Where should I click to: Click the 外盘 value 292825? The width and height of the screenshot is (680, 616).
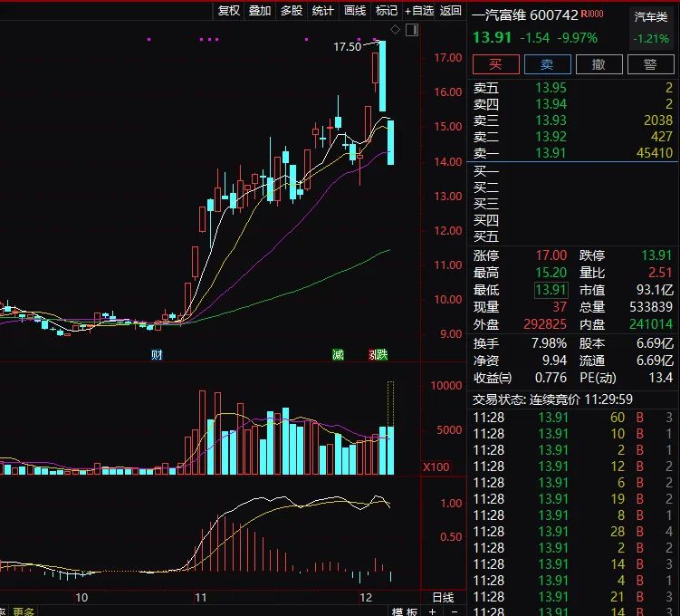(545, 324)
